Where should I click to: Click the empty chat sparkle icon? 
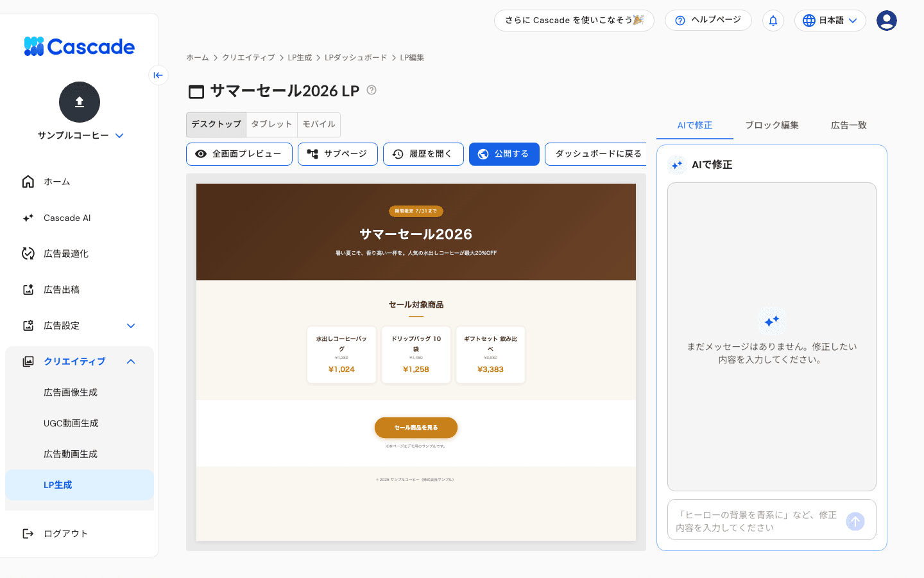click(772, 320)
